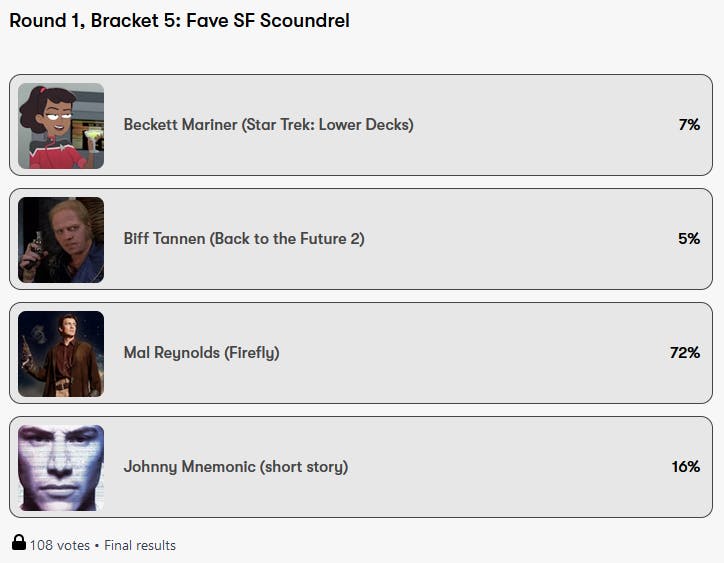Open Beckett Mariner's cartoon avatar image
Image resolution: width=724 pixels, height=563 pixels.
tap(61, 125)
